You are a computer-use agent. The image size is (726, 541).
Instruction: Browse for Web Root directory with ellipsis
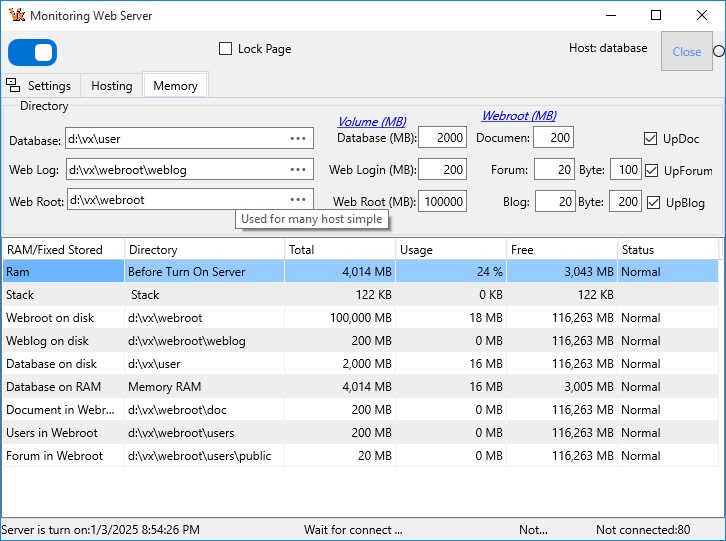[298, 200]
